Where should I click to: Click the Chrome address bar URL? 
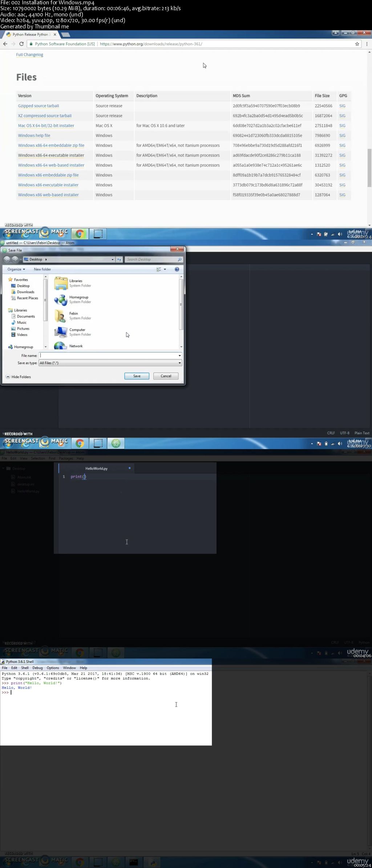[x=151, y=44]
